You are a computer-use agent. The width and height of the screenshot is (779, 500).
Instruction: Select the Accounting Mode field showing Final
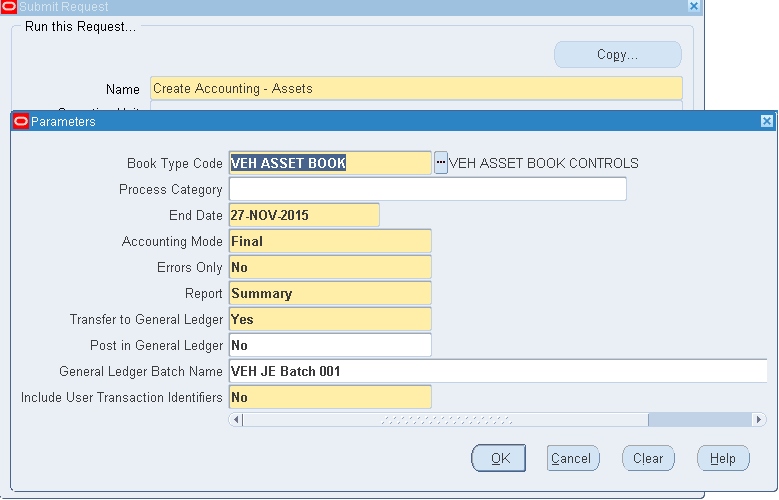(330, 241)
